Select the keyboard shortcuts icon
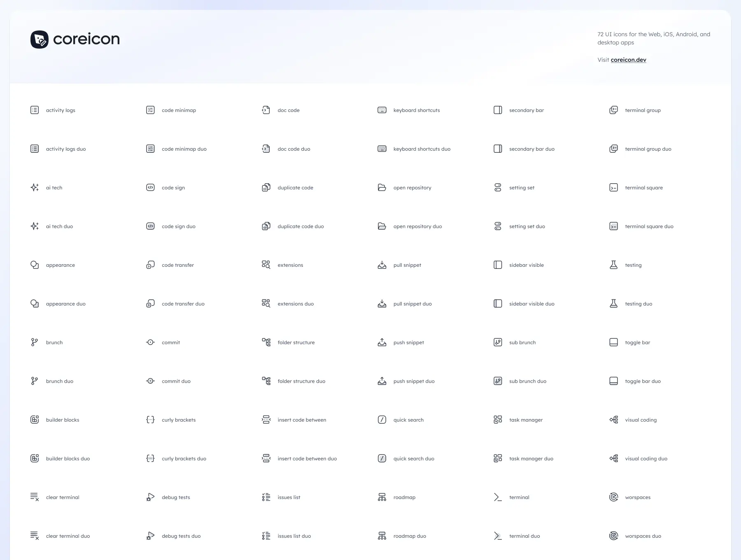Viewport: 741px width, 560px height. [x=382, y=110]
